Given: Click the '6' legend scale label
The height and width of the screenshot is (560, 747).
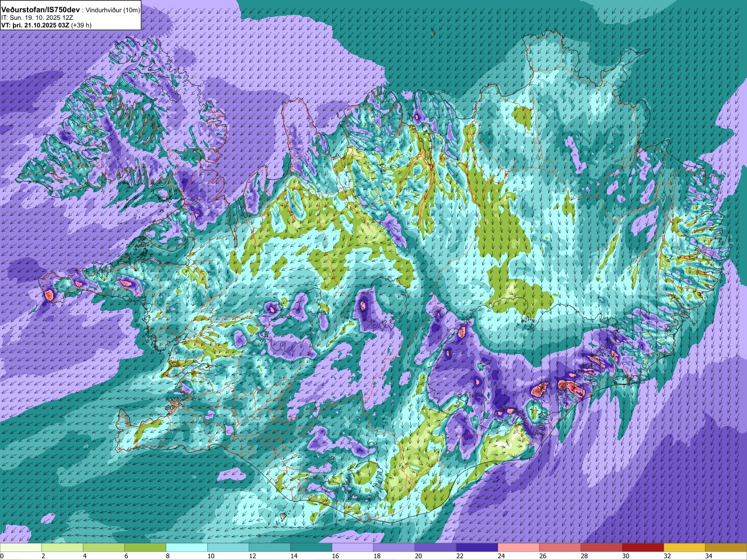Looking at the screenshot, I should [x=126, y=556].
